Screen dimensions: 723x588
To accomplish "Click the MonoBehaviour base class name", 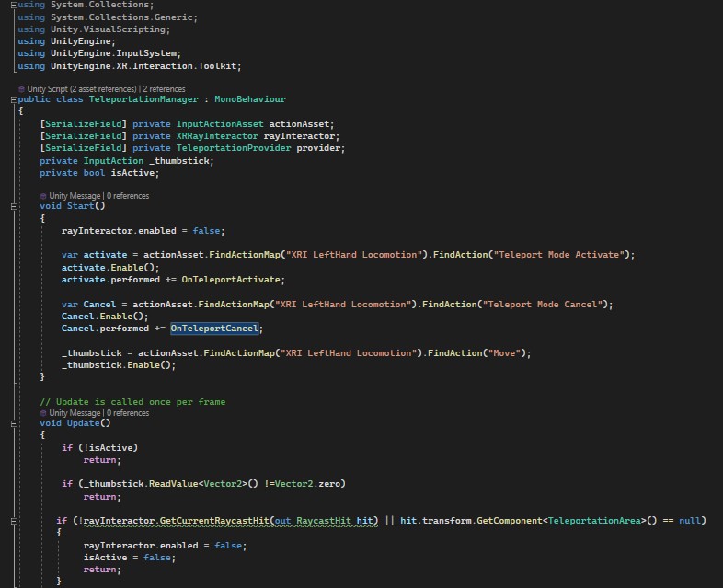I will [250, 99].
